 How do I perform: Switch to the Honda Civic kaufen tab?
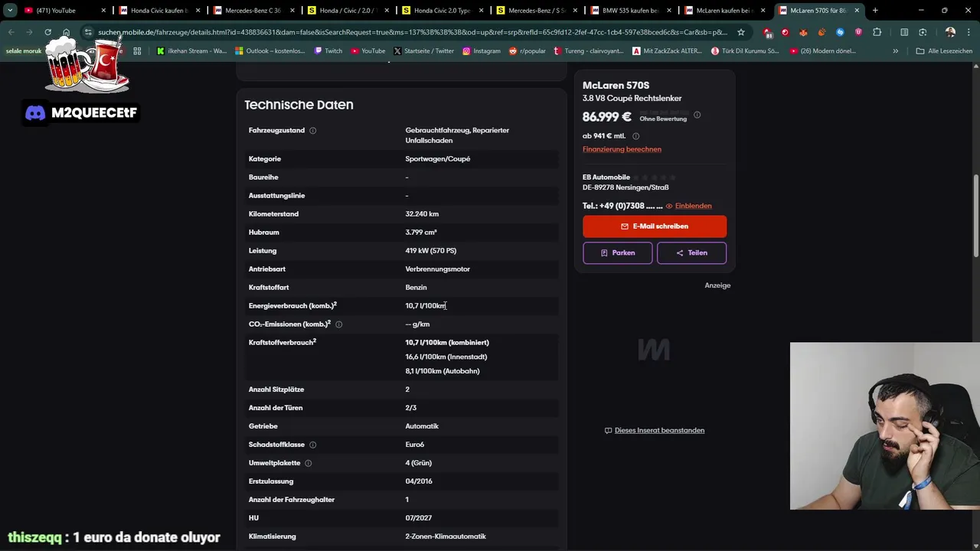tap(159, 11)
